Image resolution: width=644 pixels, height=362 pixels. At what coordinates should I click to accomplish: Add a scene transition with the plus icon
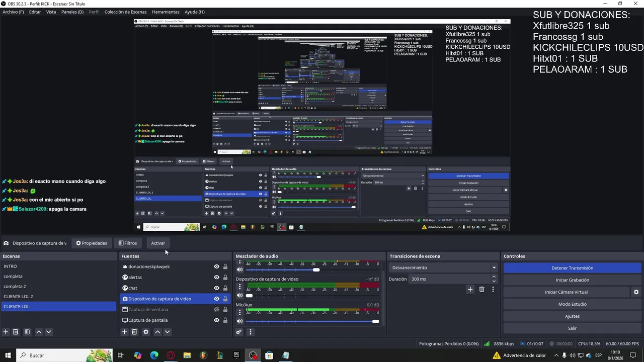(470, 289)
